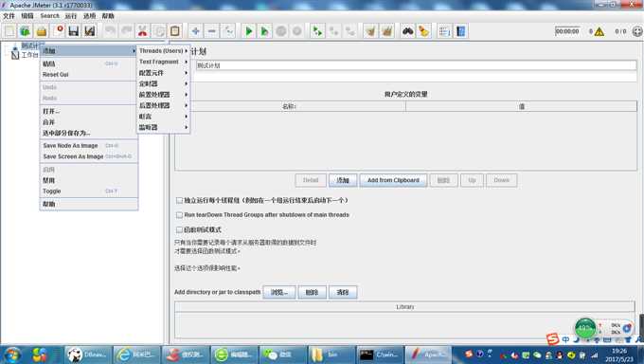Image resolution: width=644 pixels, height=364 pixels.
Task: Expand the 定时器 submenu
Action: [163, 83]
